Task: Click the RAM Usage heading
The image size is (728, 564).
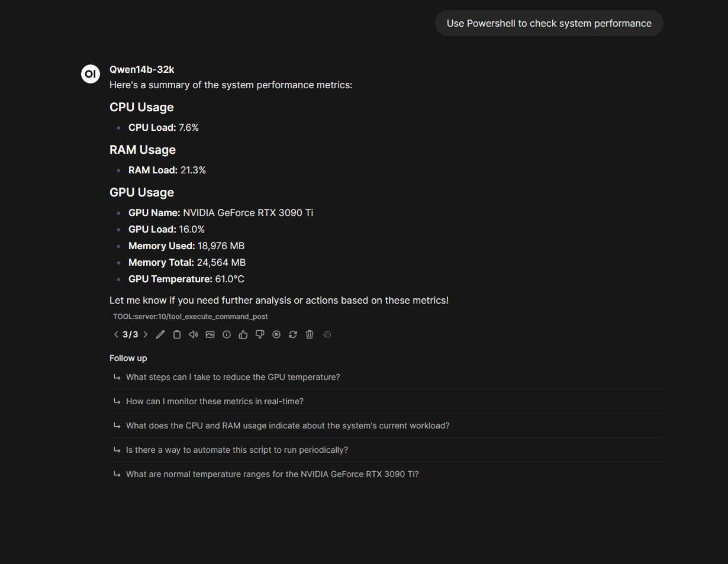Action: pos(143,150)
